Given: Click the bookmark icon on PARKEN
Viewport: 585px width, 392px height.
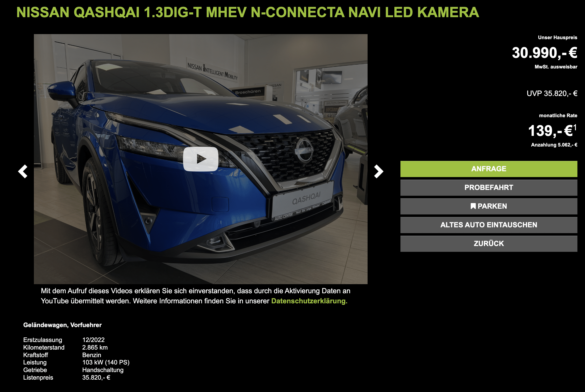Looking at the screenshot, I should tap(473, 206).
